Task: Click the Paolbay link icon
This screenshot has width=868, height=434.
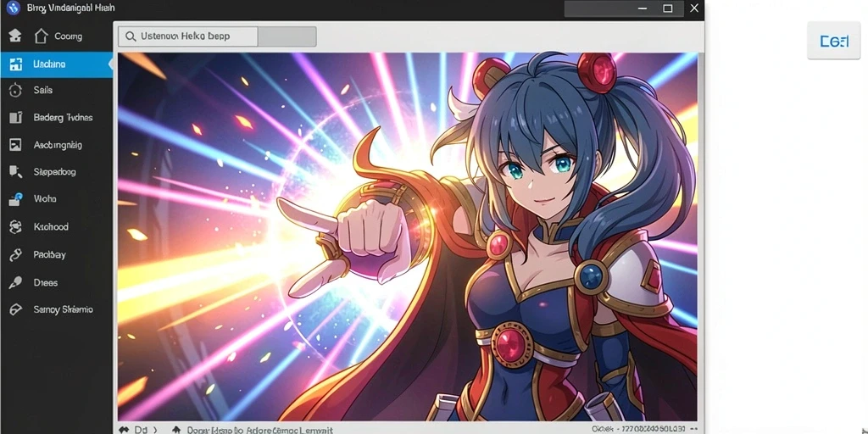Action: pos(15,254)
